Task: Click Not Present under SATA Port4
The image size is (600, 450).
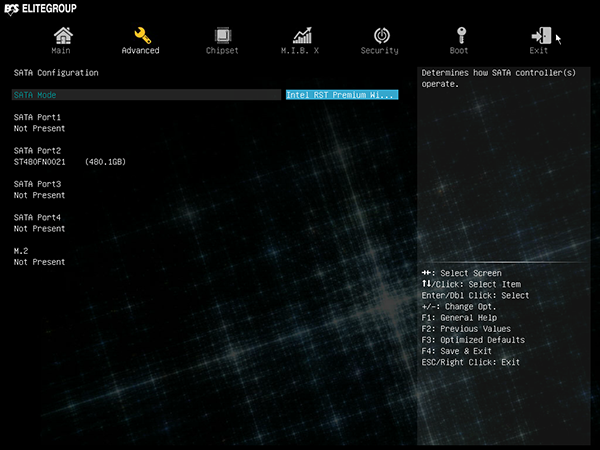Action: point(39,228)
